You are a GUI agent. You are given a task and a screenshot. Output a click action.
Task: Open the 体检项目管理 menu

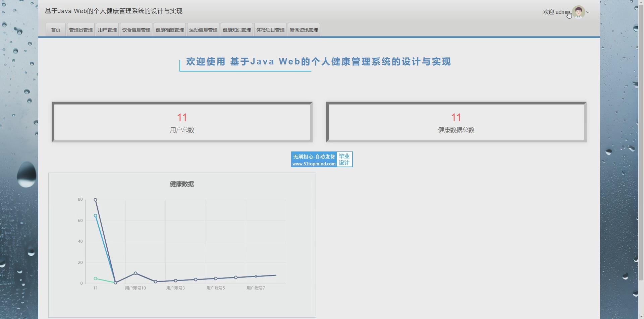click(x=270, y=30)
